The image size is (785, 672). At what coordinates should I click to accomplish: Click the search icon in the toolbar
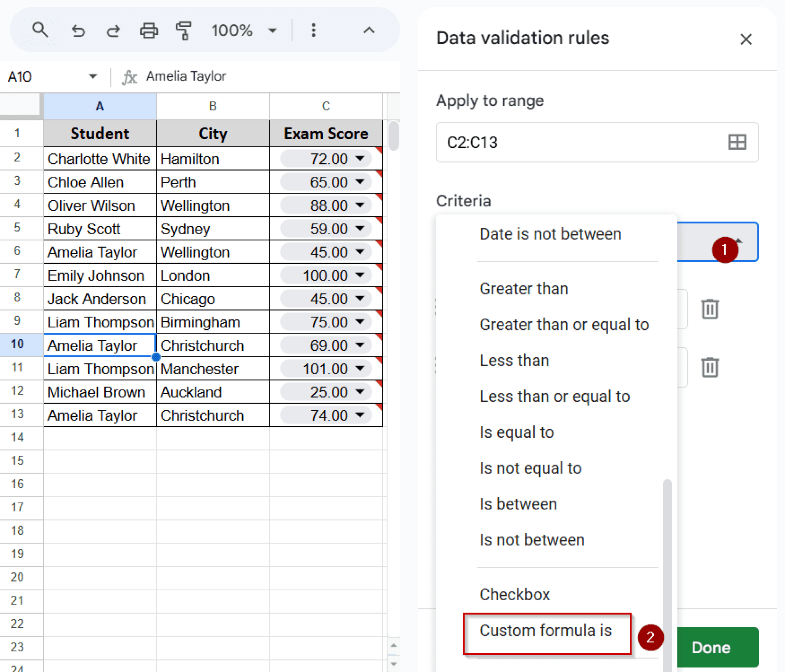coord(40,30)
